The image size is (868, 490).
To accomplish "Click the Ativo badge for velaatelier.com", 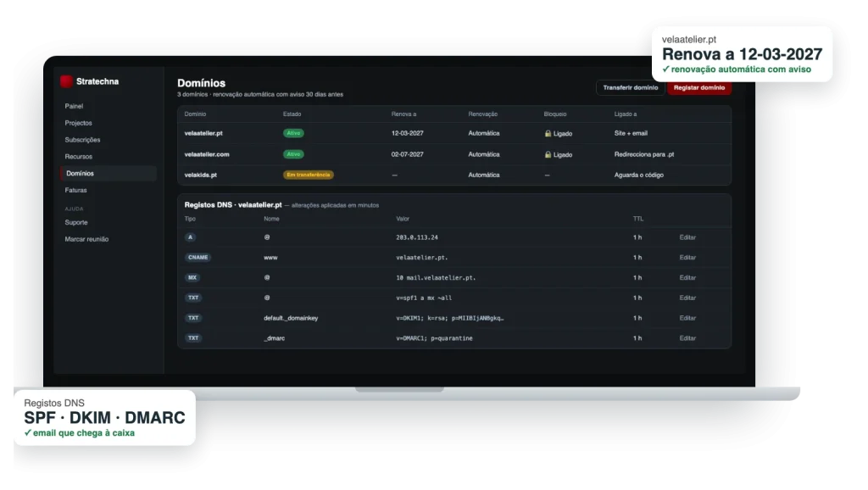I will (293, 154).
